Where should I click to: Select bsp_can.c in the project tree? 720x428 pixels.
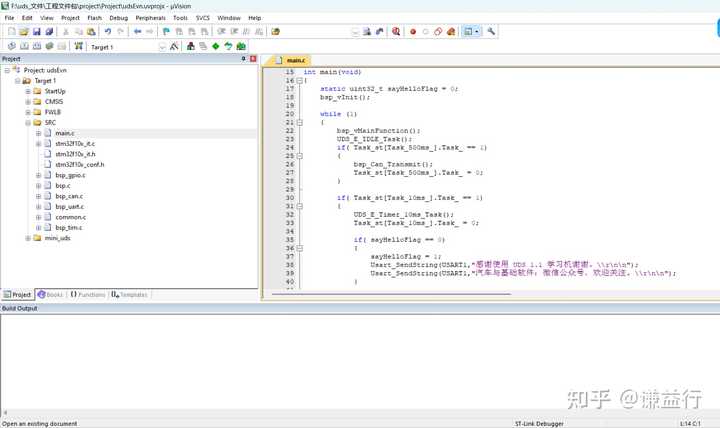[70, 196]
